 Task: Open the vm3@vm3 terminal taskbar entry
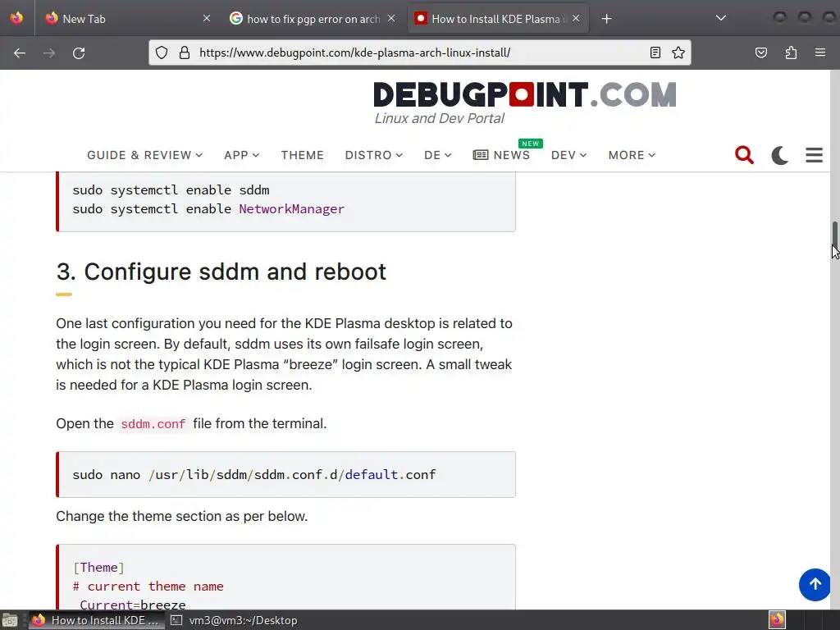pyautogui.click(x=234, y=620)
